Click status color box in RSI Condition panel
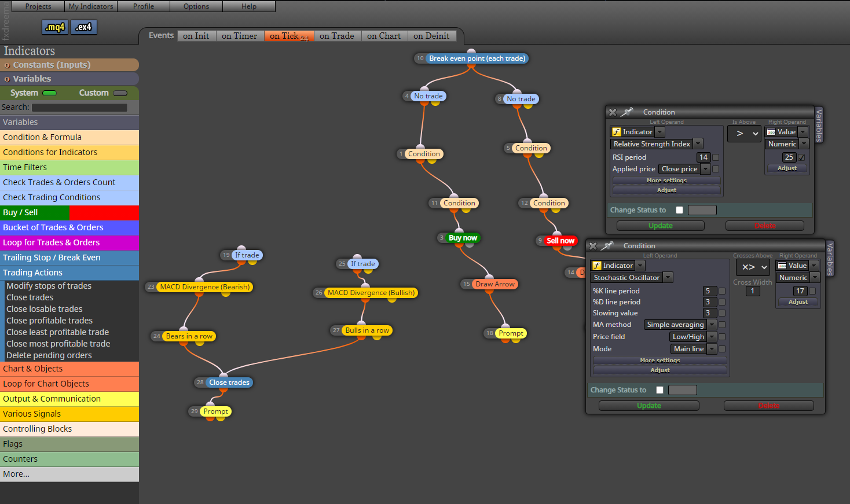 coord(702,210)
